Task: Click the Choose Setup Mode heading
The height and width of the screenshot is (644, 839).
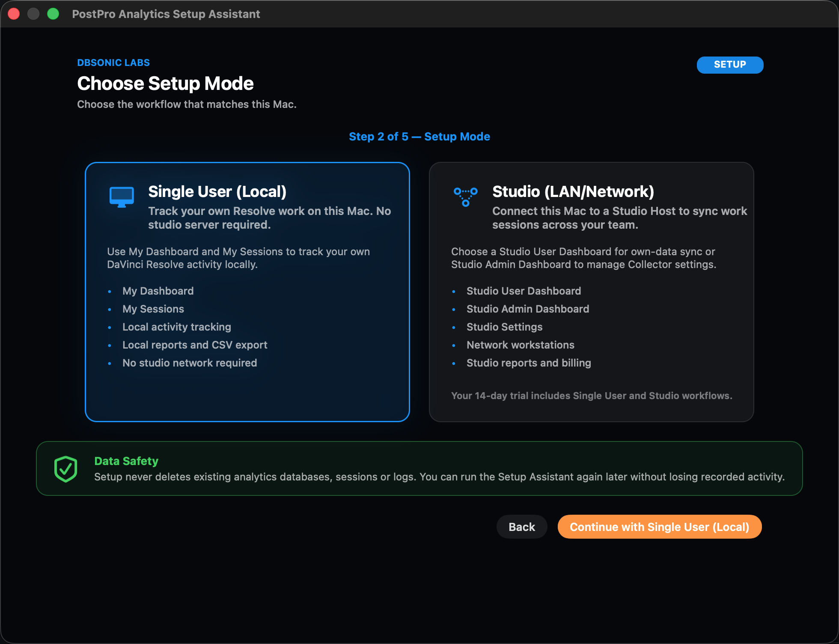Action: (x=165, y=83)
